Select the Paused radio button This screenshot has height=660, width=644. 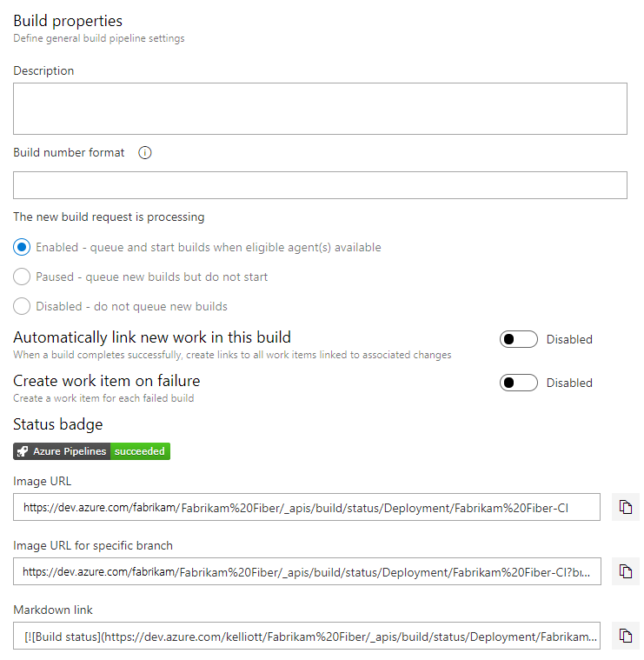click(23, 277)
